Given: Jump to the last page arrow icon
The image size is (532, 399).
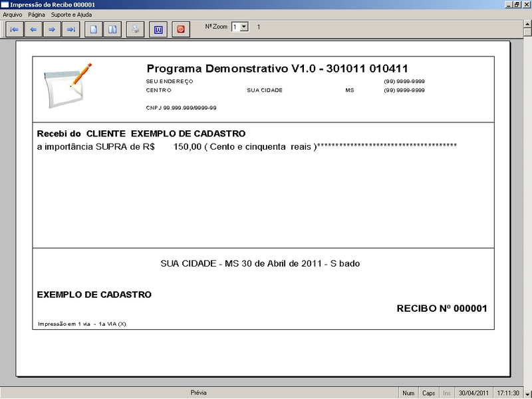Looking at the screenshot, I should click(x=71, y=29).
